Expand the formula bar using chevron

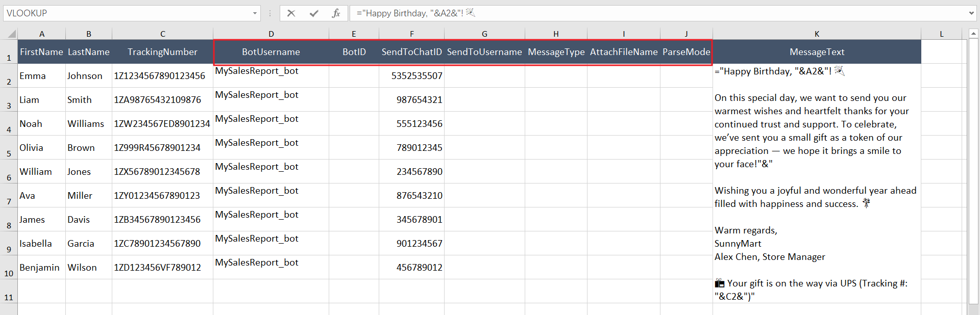tap(971, 13)
